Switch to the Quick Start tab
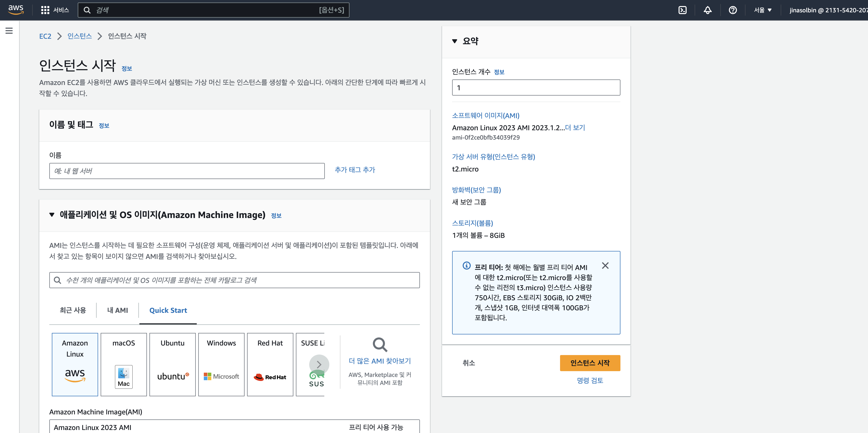 [168, 310]
